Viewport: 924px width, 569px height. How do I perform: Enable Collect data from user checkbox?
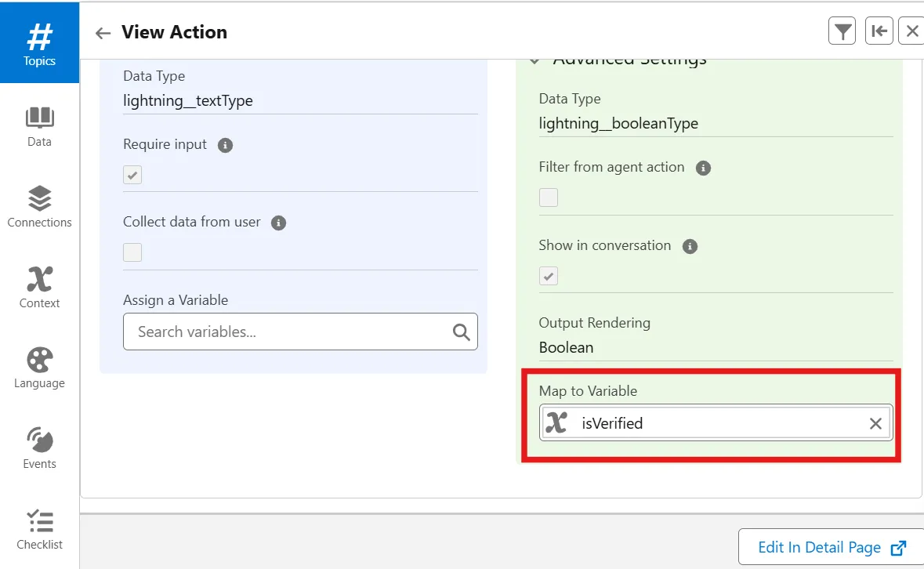pos(132,252)
